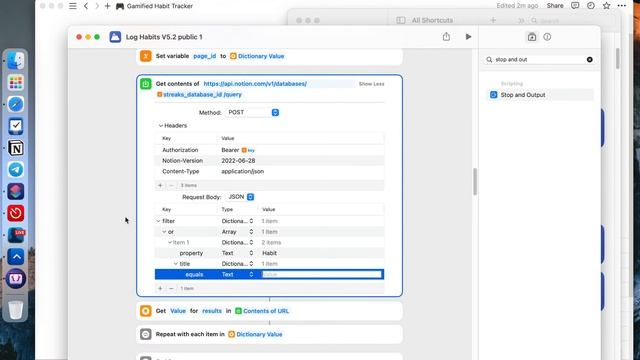The height and width of the screenshot is (360, 640).
Task: Run the Log Habits shortcut
Action: click(x=468, y=37)
